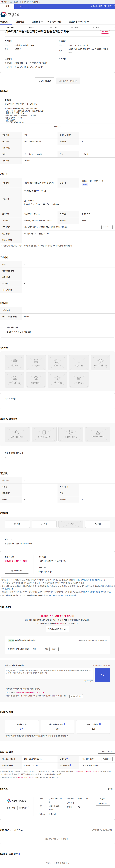Select the 차량유지비 welfare icon
115x868 pixels.
[57, 363]
